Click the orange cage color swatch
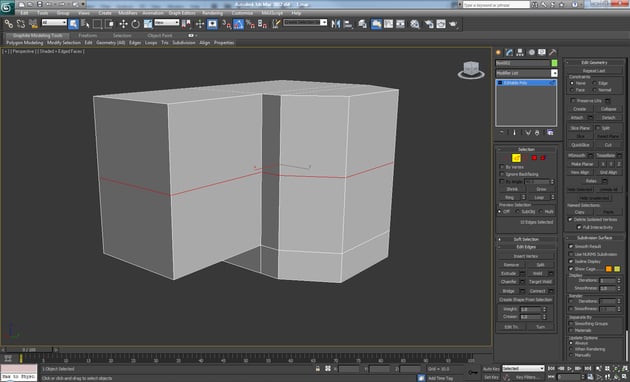The height and width of the screenshot is (382, 630). [x=609, y=269]
